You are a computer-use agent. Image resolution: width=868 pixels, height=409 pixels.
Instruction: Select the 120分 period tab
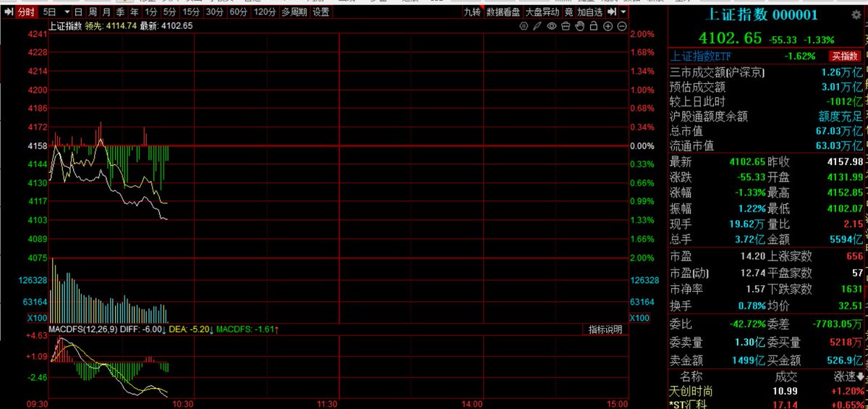click(265, 12)
